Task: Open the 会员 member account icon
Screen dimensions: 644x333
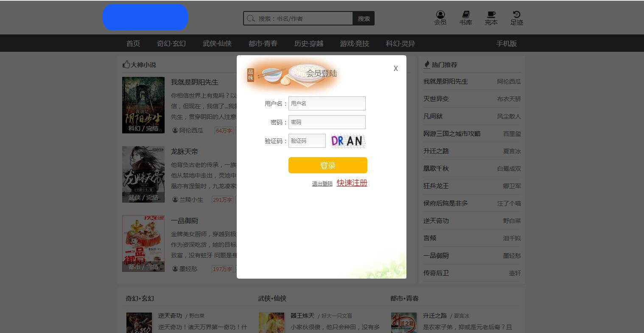Action: click(x=440, y=17)
